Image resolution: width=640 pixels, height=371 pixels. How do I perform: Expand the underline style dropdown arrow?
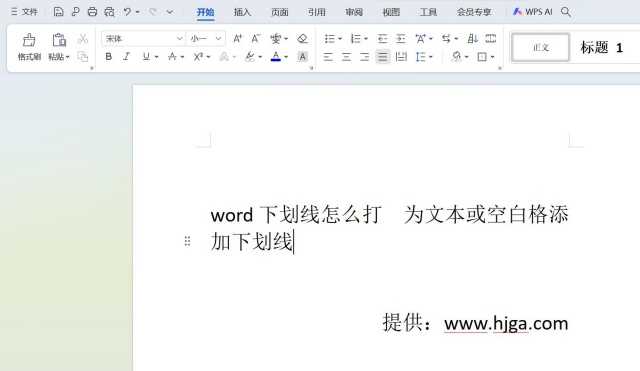[x=157, y=57]
